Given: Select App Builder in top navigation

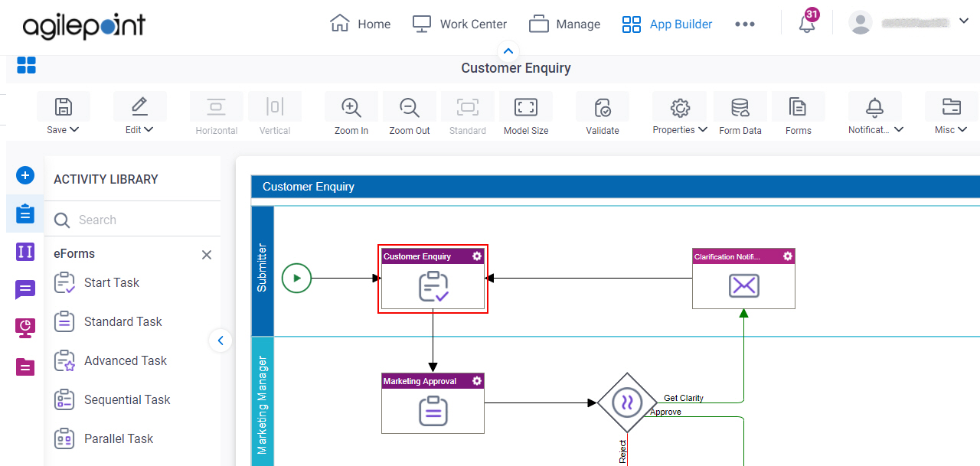Looking at the screenshot, I should click(x=667, y=24).
